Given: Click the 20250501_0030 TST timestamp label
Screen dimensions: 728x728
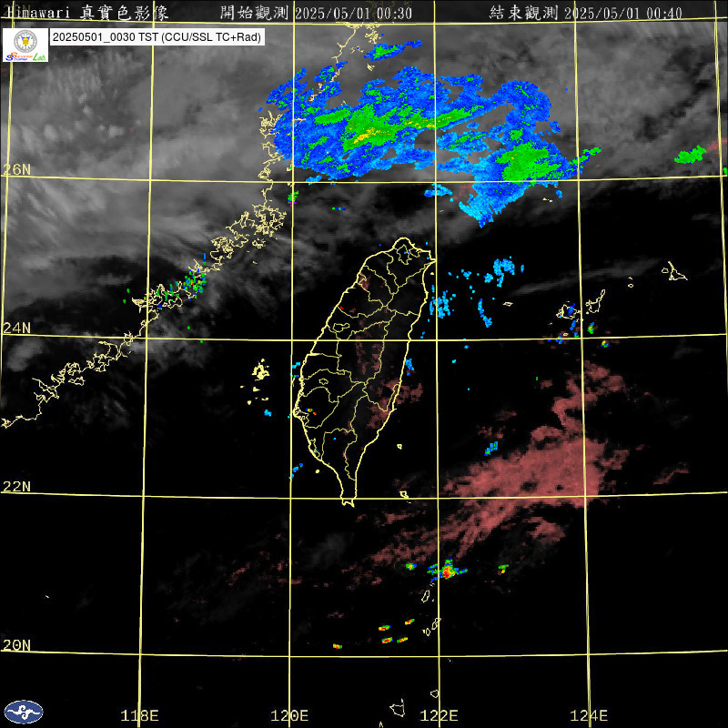Looking at the screenshot, I should [x=157, y=37].
